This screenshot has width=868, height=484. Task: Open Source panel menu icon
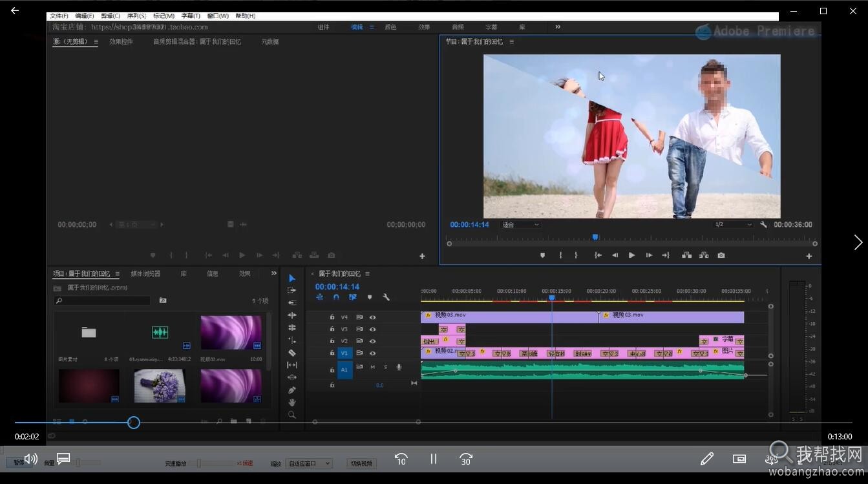tap(96, 41)
